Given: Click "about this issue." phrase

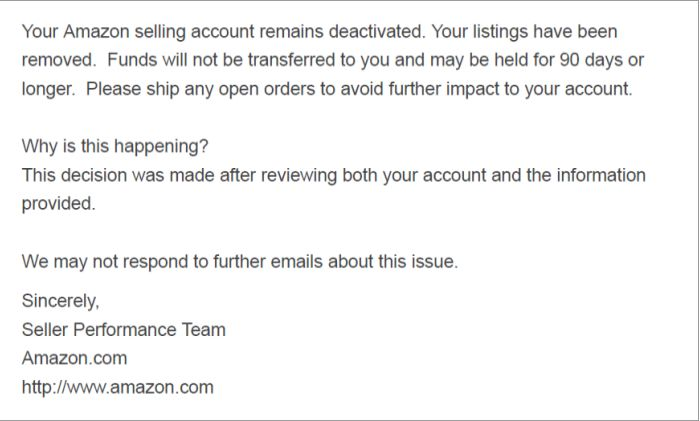Looking at the screenshot, I should click(393, 262).
